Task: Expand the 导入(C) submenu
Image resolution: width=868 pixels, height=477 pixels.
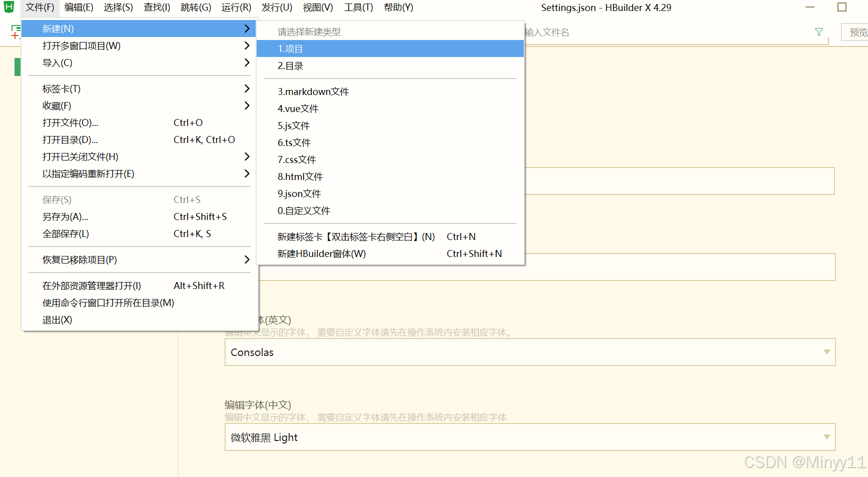Action: tap(140, 63)
